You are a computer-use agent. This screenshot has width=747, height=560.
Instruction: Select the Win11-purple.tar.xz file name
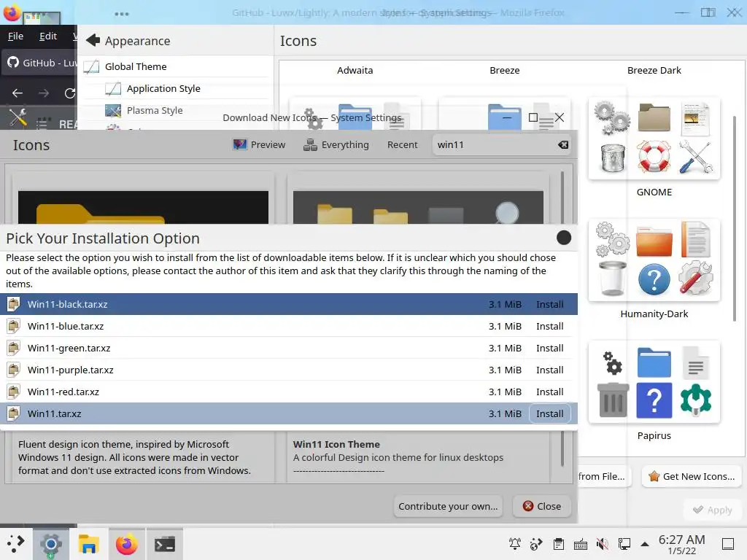(x=70, y=370)
